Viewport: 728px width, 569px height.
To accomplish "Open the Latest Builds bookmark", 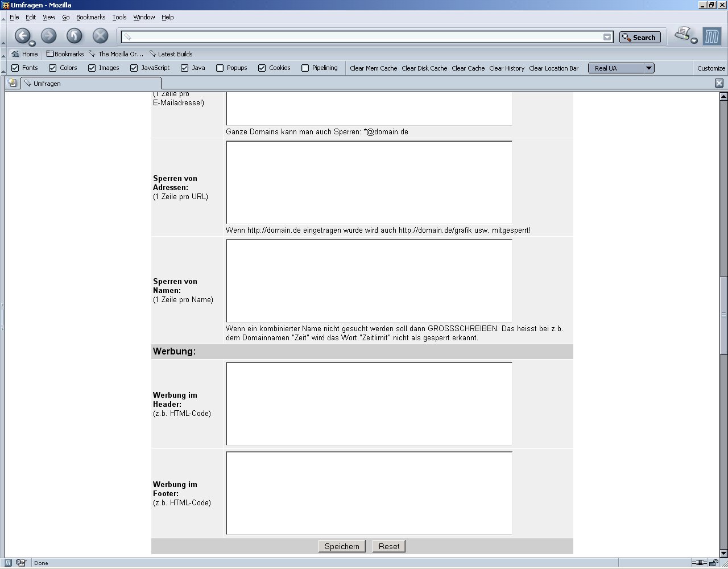I will [171, 54].
